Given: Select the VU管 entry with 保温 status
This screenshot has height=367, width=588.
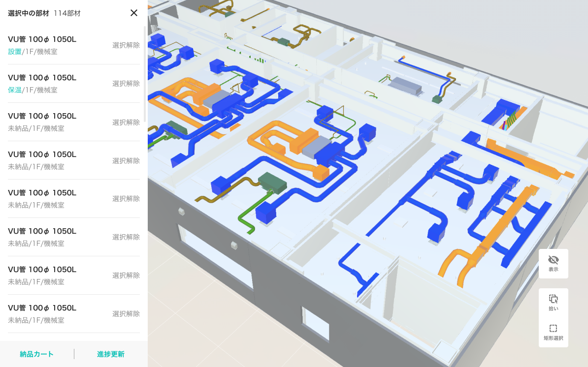Looking at the screenshot, I should (74, 84).
